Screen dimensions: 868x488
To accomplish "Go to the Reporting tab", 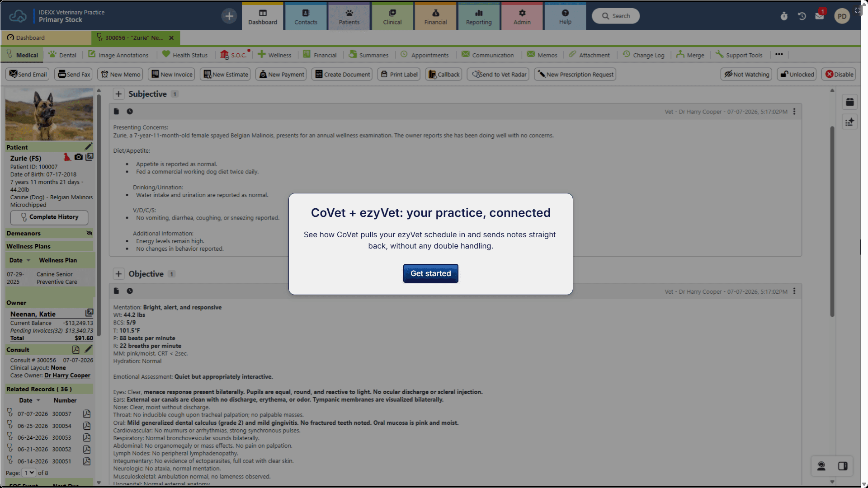I will [479, 17].
